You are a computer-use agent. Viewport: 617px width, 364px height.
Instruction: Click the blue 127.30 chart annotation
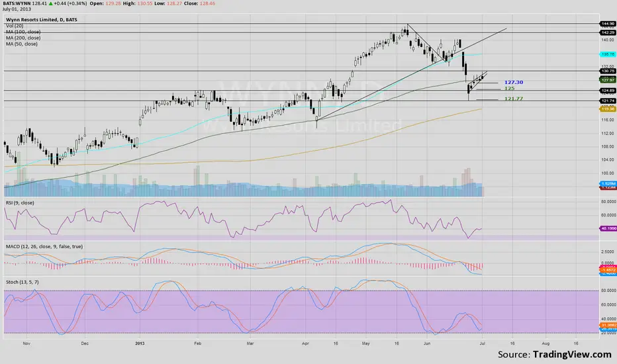[x=514, y=82]
